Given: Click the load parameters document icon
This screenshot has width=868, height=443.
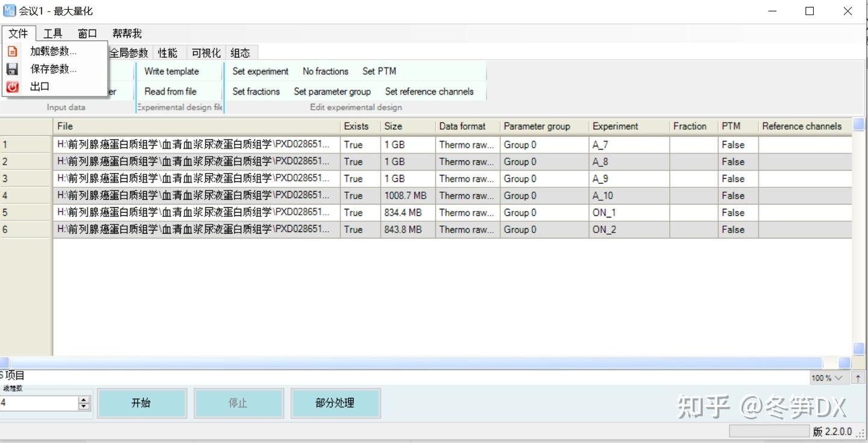Looking at the screenshot, I should 12,51.
